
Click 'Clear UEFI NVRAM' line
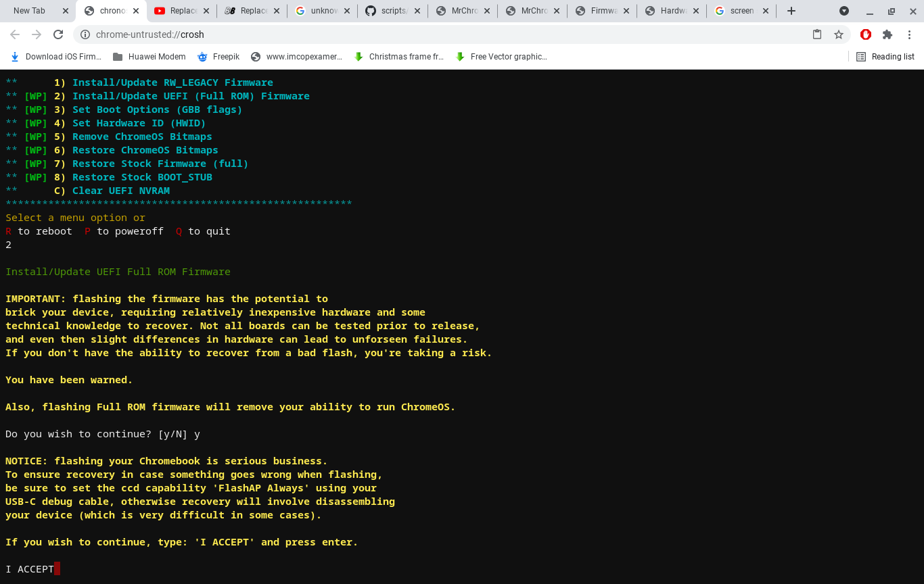point(121,191)
